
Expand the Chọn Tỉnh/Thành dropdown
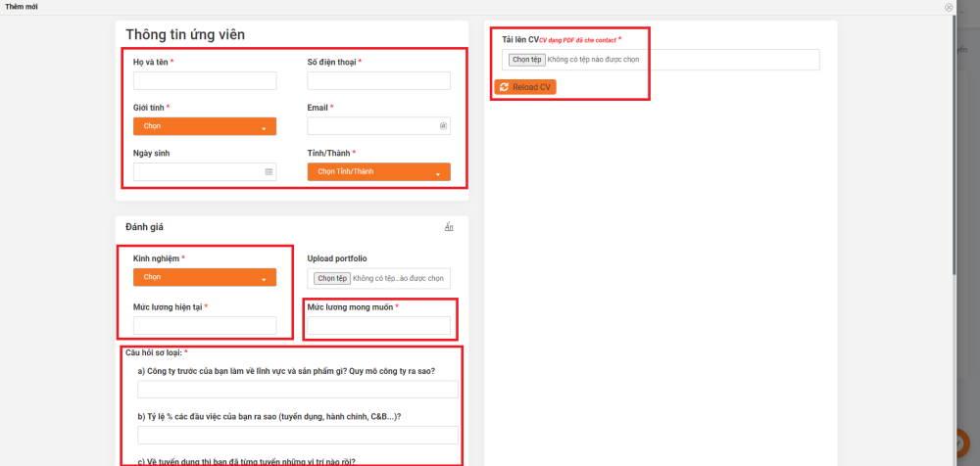coord(378,172)
